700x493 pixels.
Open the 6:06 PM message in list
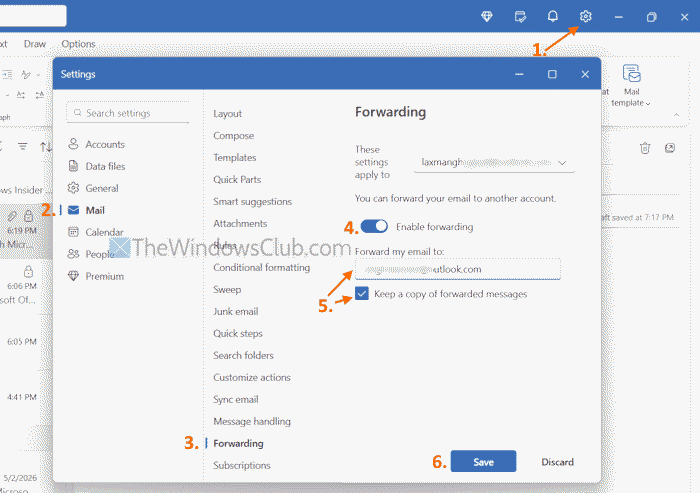tap(20, 287)
